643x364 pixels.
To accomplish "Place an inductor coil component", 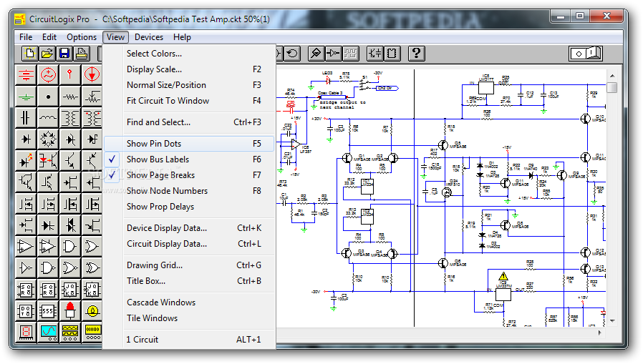I will (x=48, y=118).
